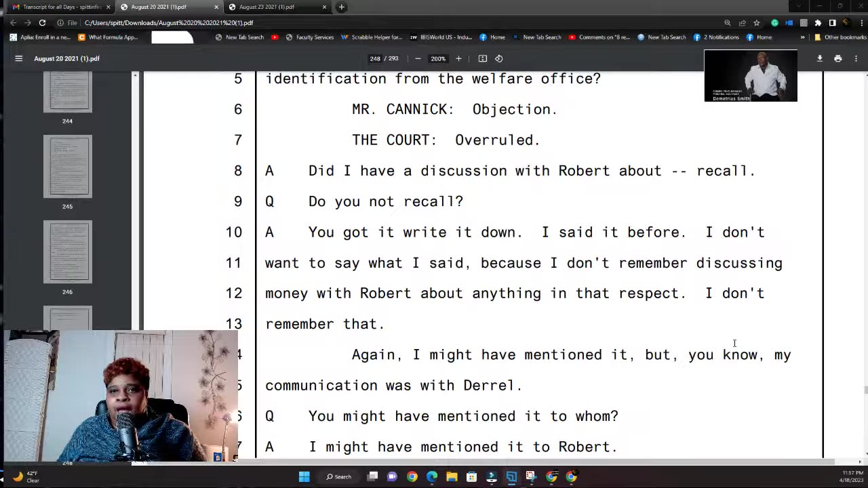
Task: Open Faculty Services bookmark
Action: point(310,37)
